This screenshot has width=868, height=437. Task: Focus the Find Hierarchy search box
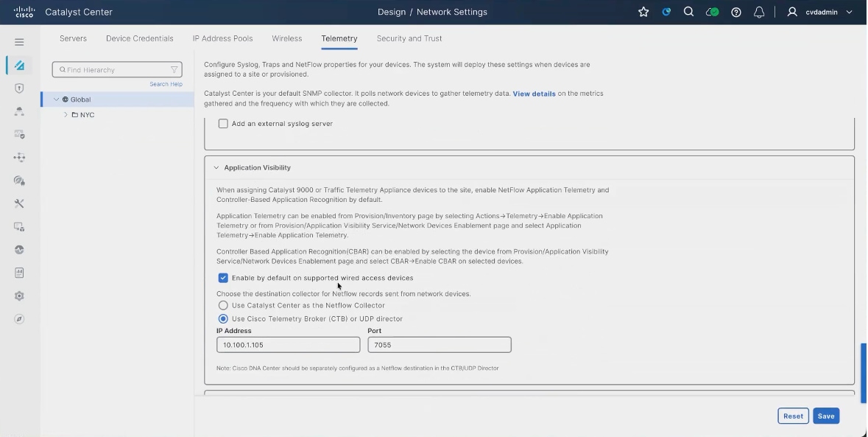coord(117,70)
